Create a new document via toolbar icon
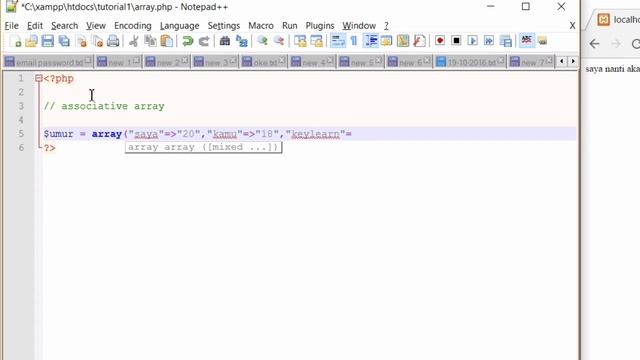The image size is (640, 360). [15, 41]
